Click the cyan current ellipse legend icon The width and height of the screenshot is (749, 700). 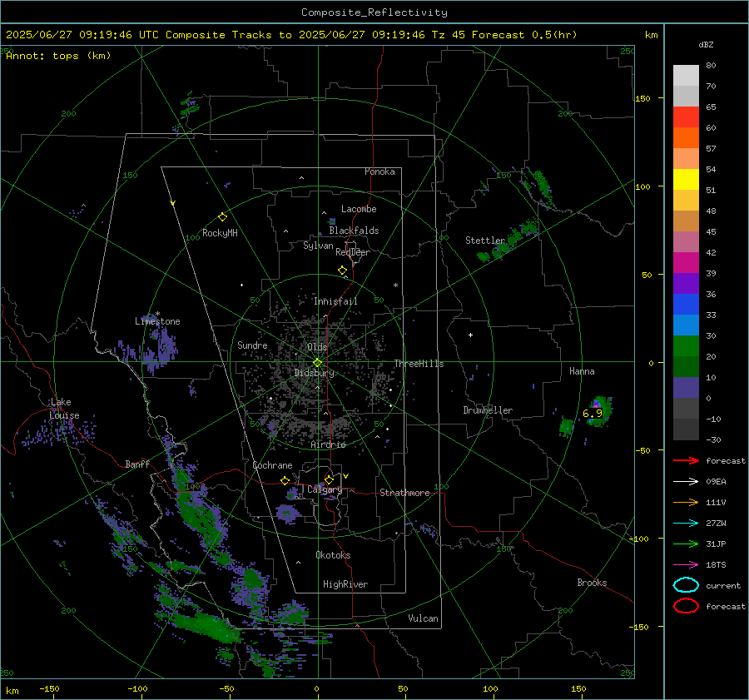[x=686, y=585]
